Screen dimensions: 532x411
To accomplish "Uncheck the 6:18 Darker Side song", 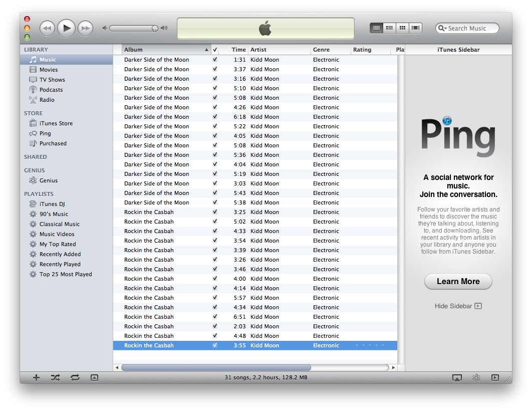I will click(215, 116).
